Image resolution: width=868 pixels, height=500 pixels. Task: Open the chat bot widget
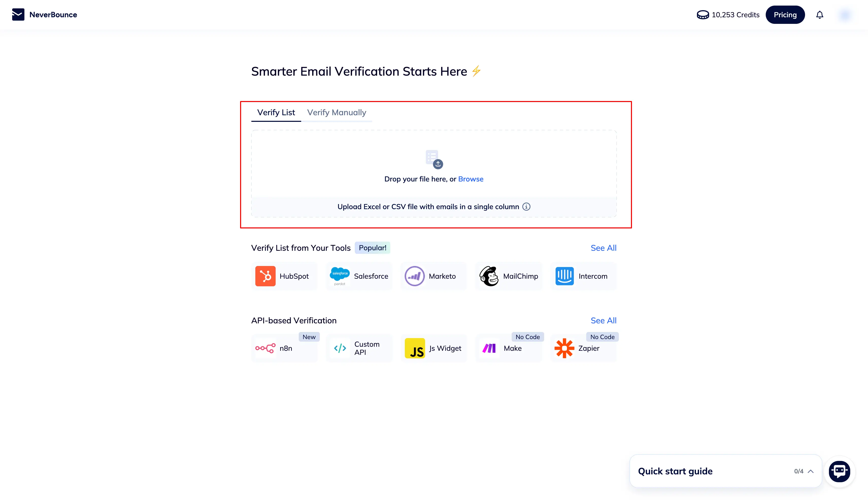(x=839, y=471)
